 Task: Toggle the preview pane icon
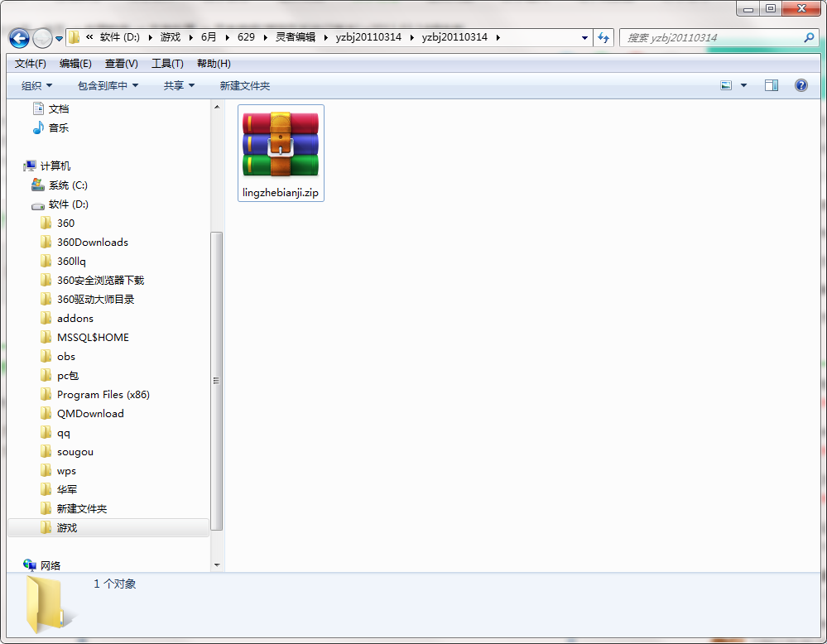[x=771, y=85]
